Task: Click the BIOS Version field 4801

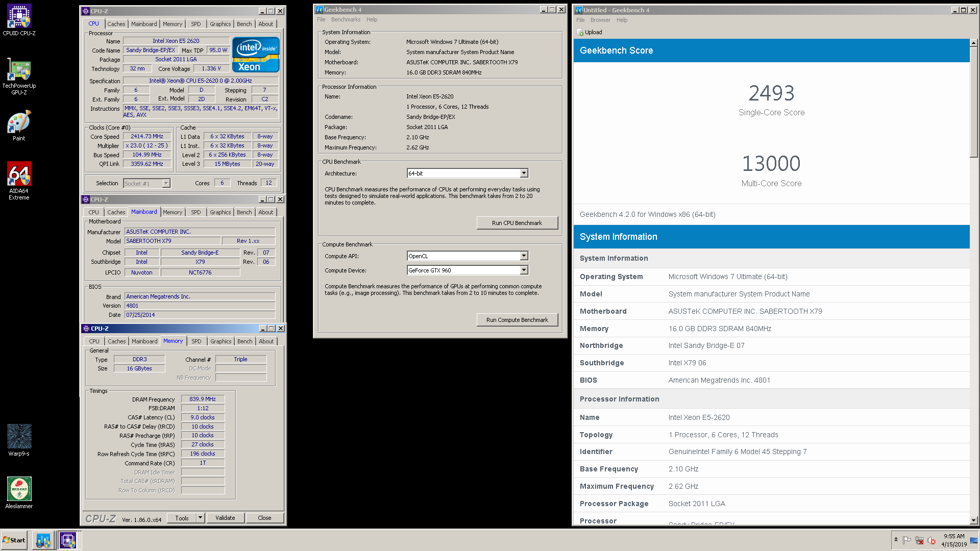Action: 200,306
